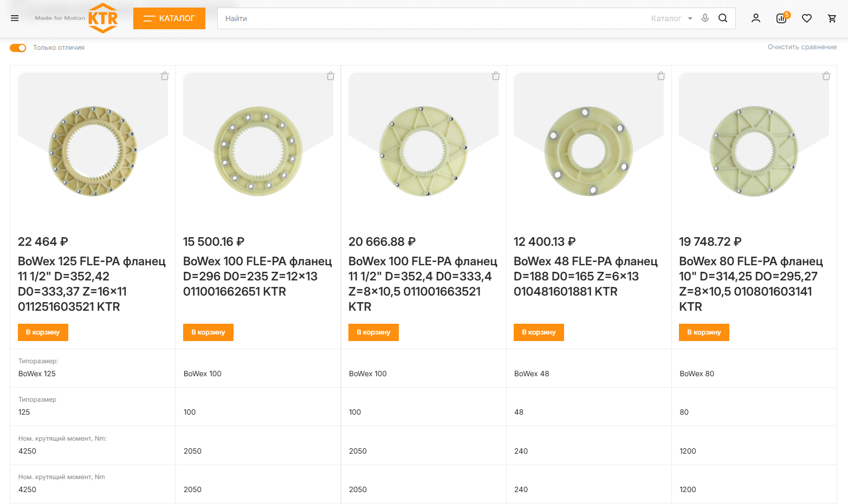Delete BoWex 48 from comparison

[x=661, y=76]
